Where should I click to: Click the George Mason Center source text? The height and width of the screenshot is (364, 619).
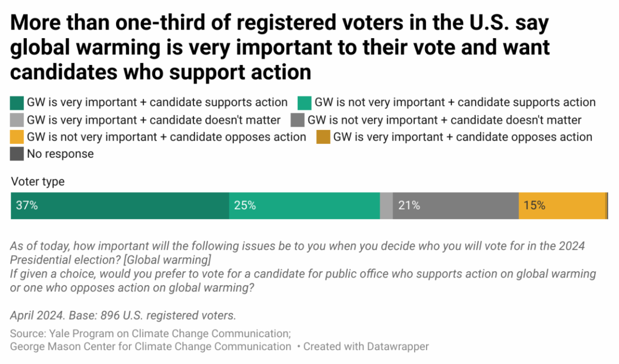pos(151,346)
